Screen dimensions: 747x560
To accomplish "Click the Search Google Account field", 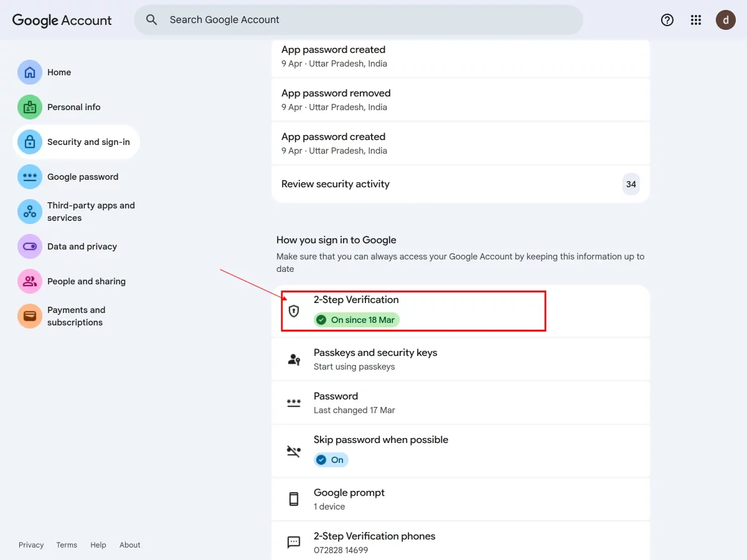I will coord(359,20).
